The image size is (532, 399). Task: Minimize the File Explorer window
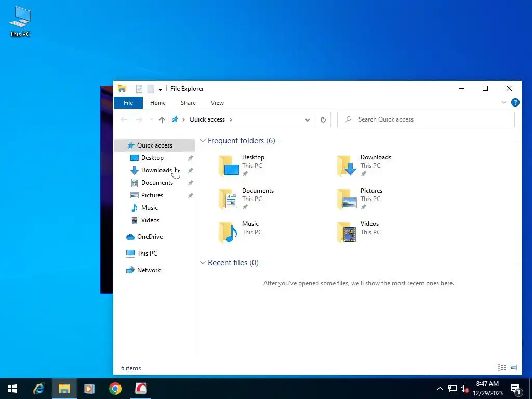(x=462, y=88)
